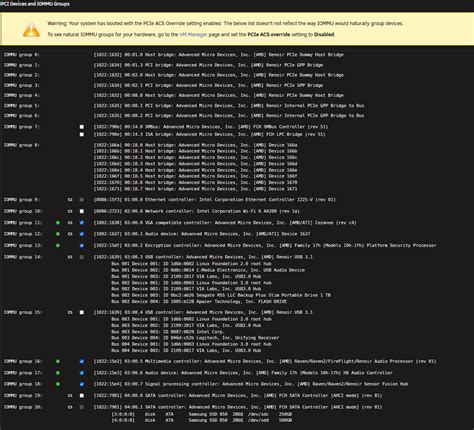This screenshot has height=430, width=474.
Task: Uncheck the Audio device 1637 checkbox
Action: point(82,234)
